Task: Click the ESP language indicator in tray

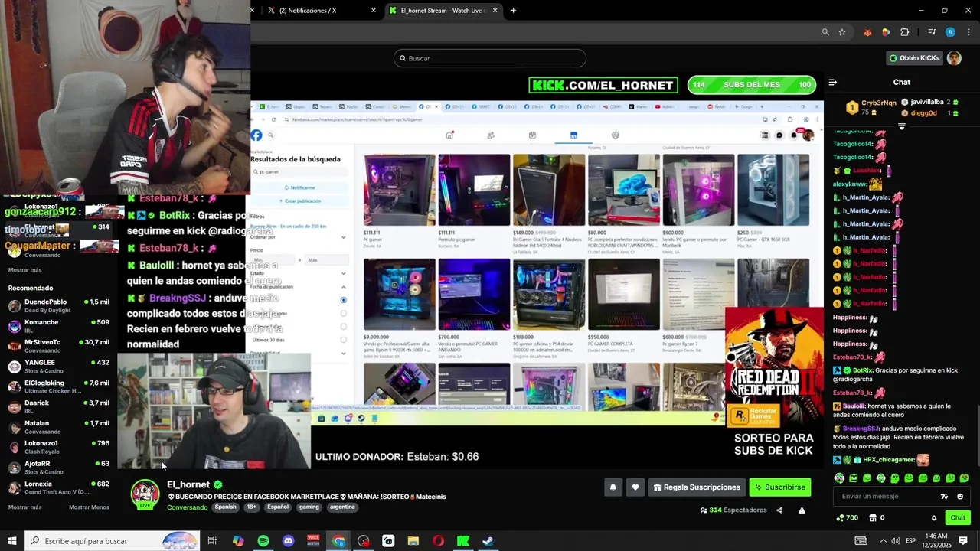Action: point(910,541)
